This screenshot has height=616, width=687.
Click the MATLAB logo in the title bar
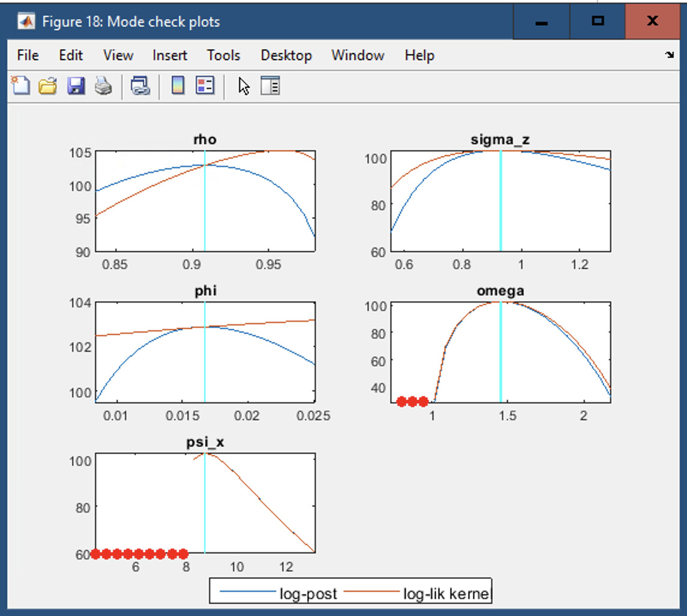26,21
